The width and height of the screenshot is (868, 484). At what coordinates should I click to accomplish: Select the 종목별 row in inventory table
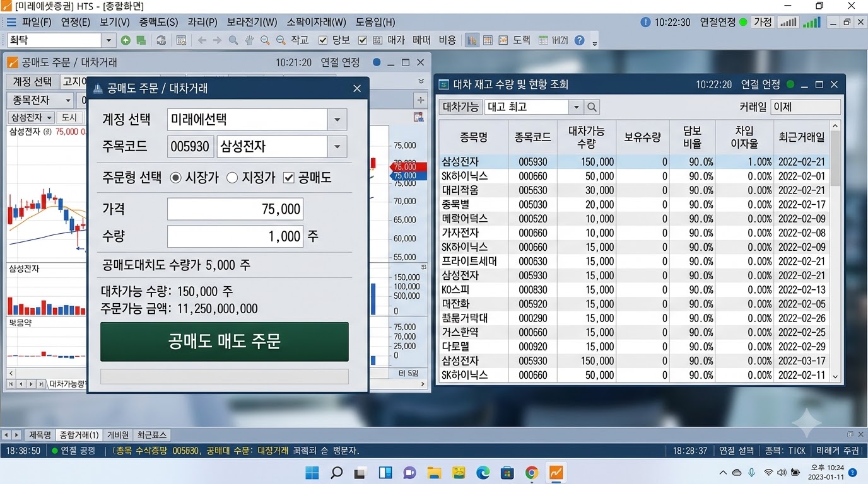pyautogui.click(x=633, y=205)
